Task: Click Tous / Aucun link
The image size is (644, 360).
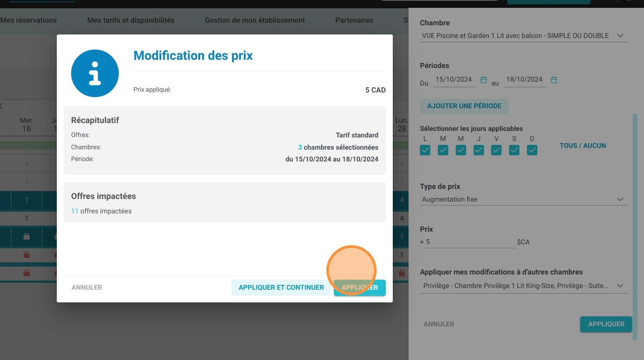Action: tap(583, 146)
